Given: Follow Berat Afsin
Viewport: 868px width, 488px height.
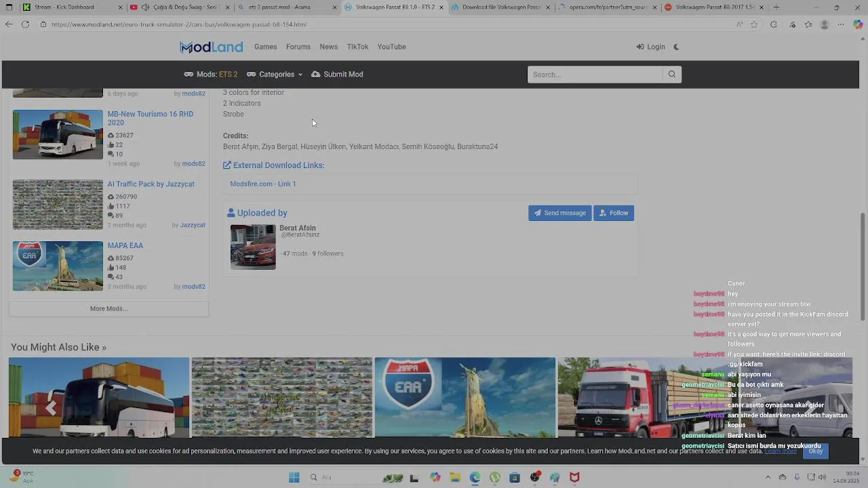Looking at the screenshot, I should pos(614,213).
